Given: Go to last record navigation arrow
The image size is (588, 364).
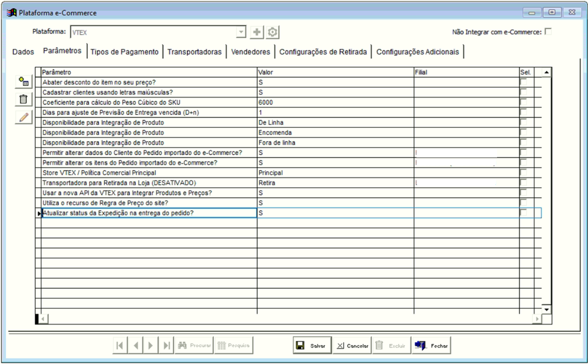Looking at the screenshot, I should [x=167, y=345].
